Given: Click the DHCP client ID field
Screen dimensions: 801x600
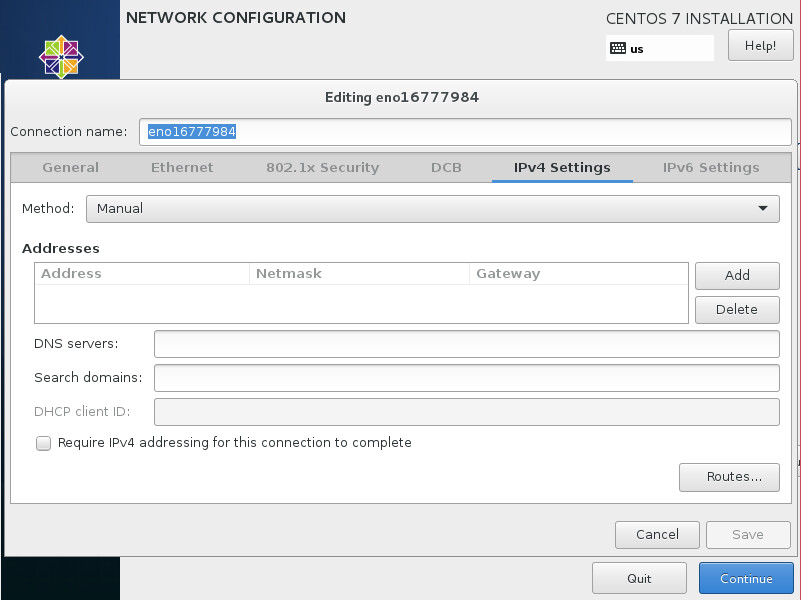Looking at the screenshot, I should 466,412.
